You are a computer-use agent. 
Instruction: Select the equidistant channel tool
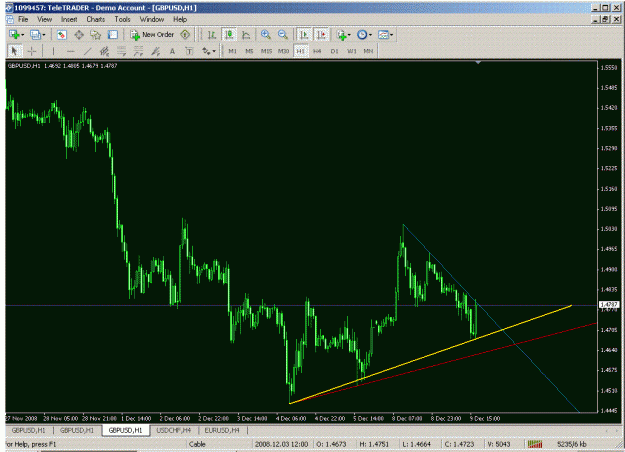point(104,51)
